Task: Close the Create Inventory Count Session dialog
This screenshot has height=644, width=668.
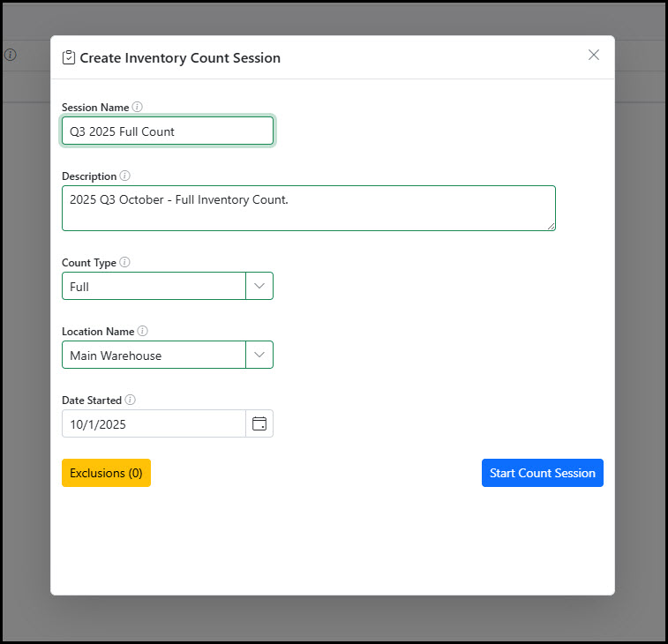Action: click(x=594, y=55)
